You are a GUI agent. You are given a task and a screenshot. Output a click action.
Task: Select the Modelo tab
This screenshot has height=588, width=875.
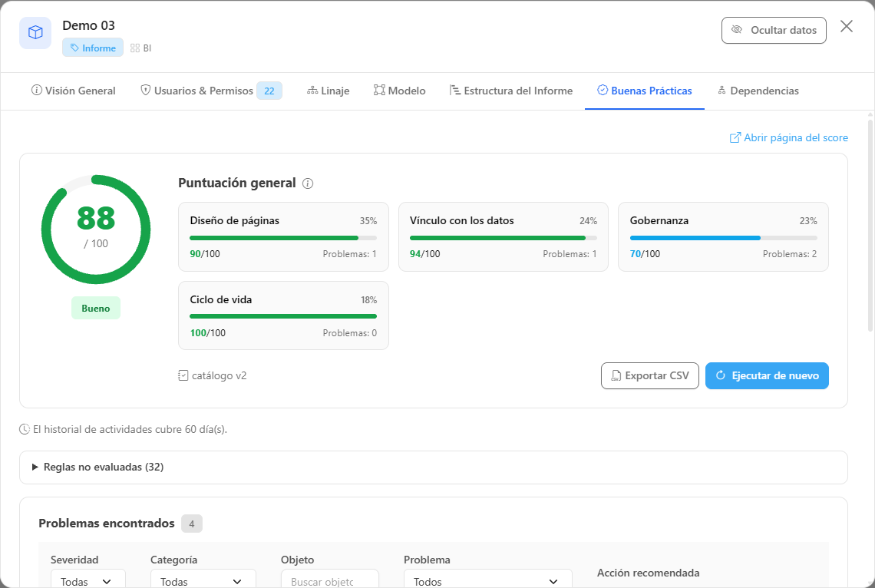400,91
